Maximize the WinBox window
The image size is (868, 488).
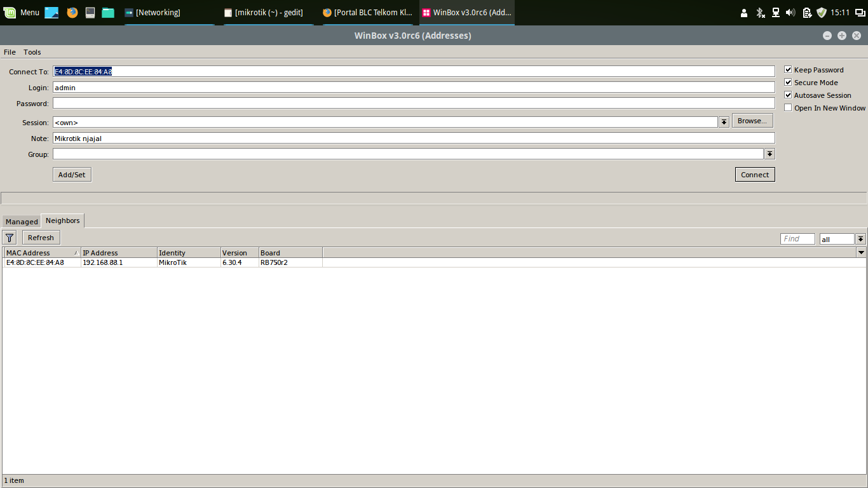(842, 36)
